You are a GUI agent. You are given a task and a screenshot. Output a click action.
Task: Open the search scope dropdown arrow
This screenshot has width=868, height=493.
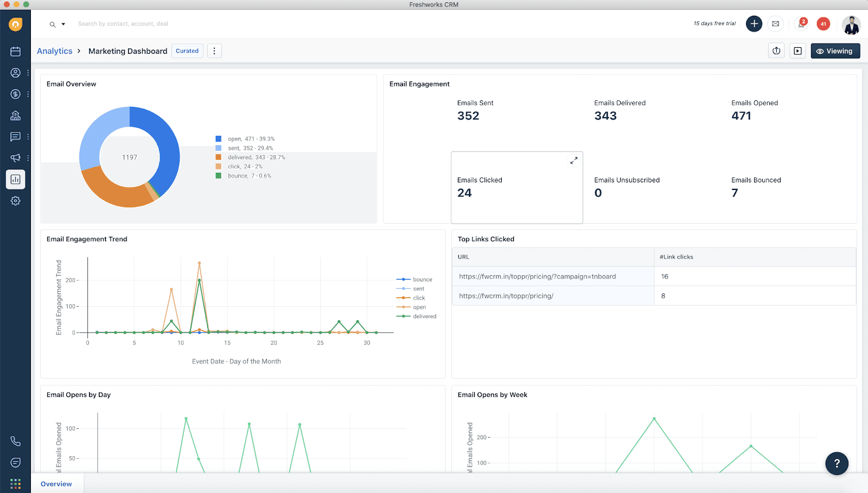tap(63, 24)
